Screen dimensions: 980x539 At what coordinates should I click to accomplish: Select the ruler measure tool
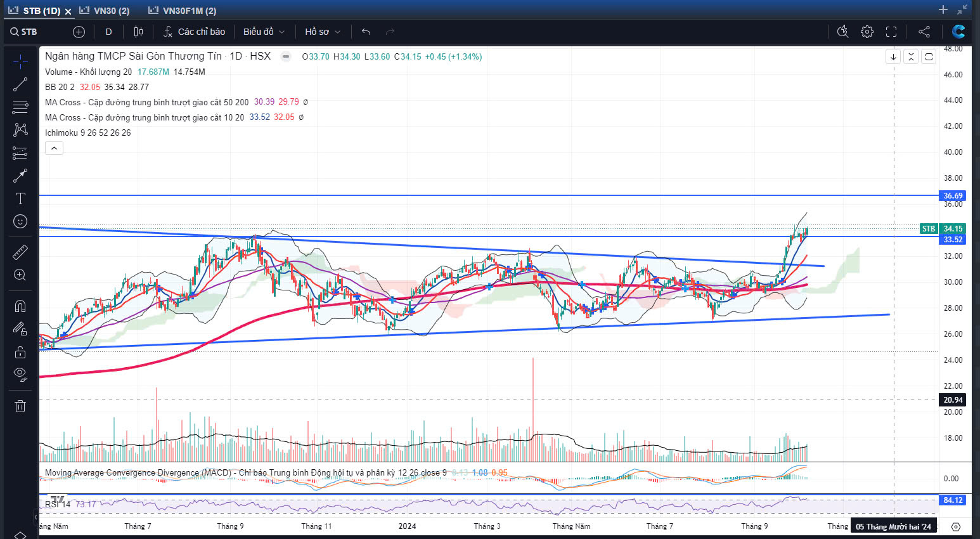[x=20, y=252]
